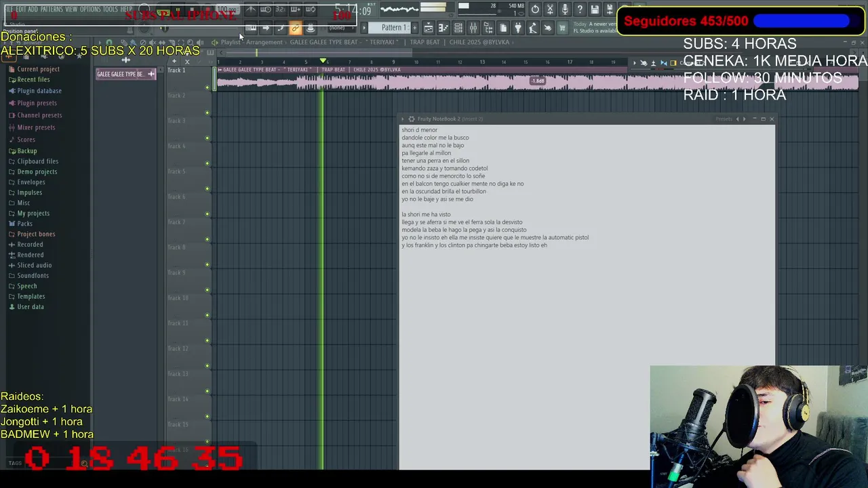Open the EDIT menu
The height and width of the screenshot is (488, 868).
pos(22,9)
